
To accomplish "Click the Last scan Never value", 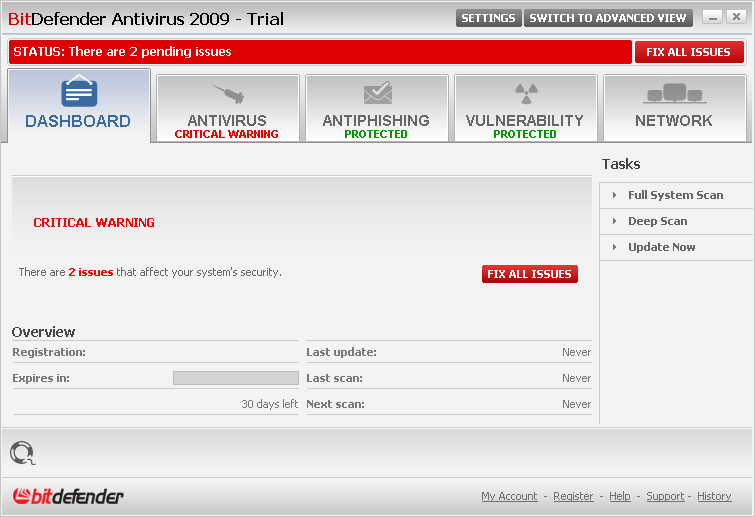I will (576, 378).
